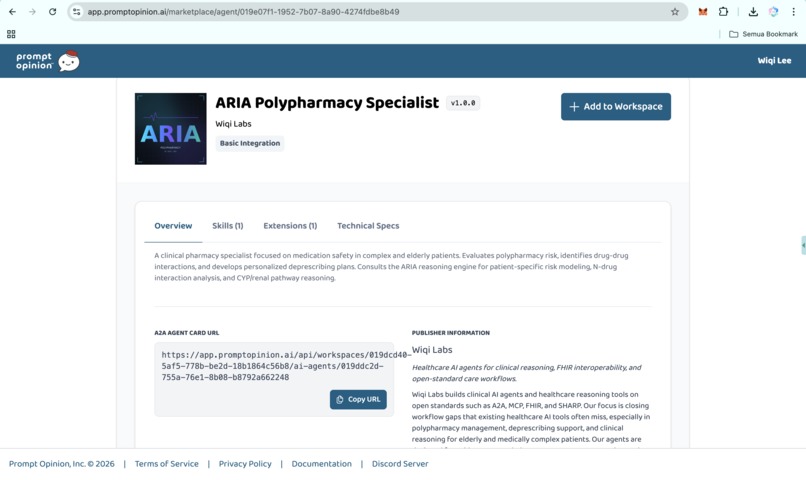Open Semua Bookmark folder
The width and height of the screenshot is (806, 480).
coord(763,34)
